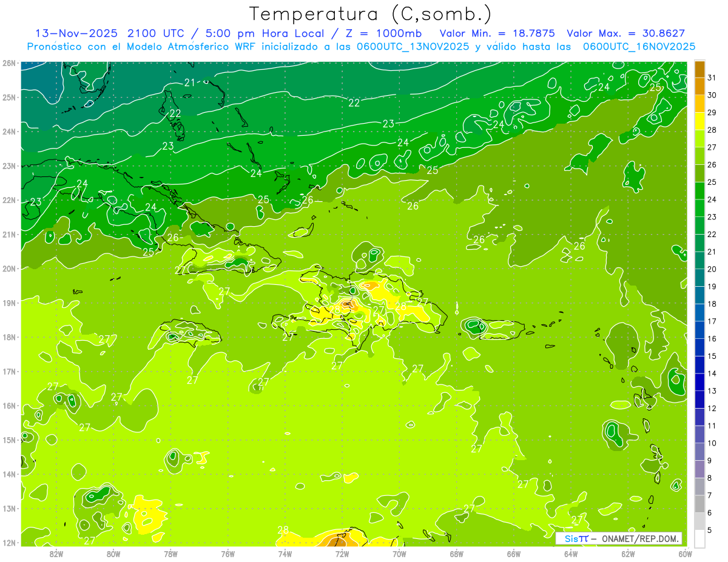Click the color bar label 26

712,165
